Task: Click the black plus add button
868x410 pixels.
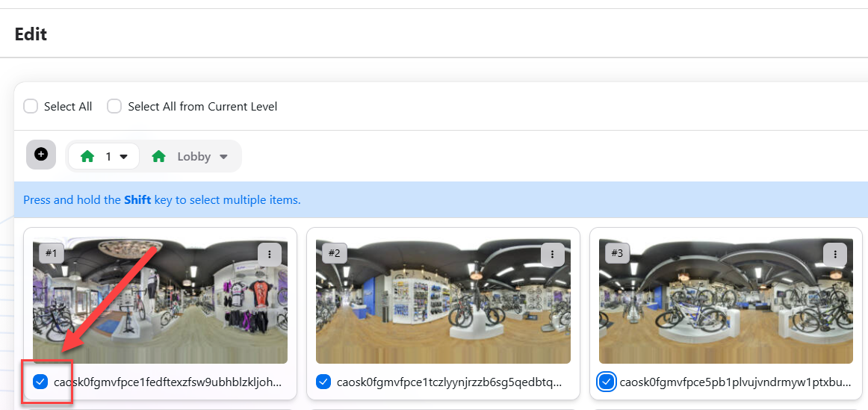Action: coord(41,155)
